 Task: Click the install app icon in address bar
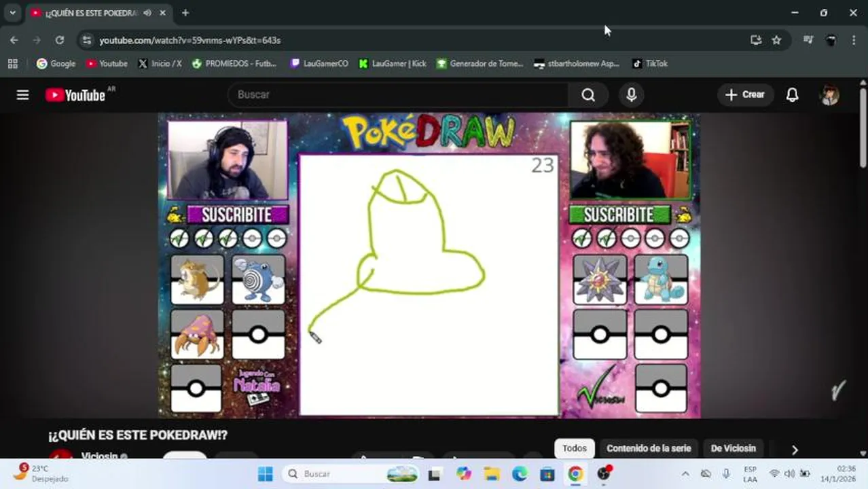pos(756,40)
